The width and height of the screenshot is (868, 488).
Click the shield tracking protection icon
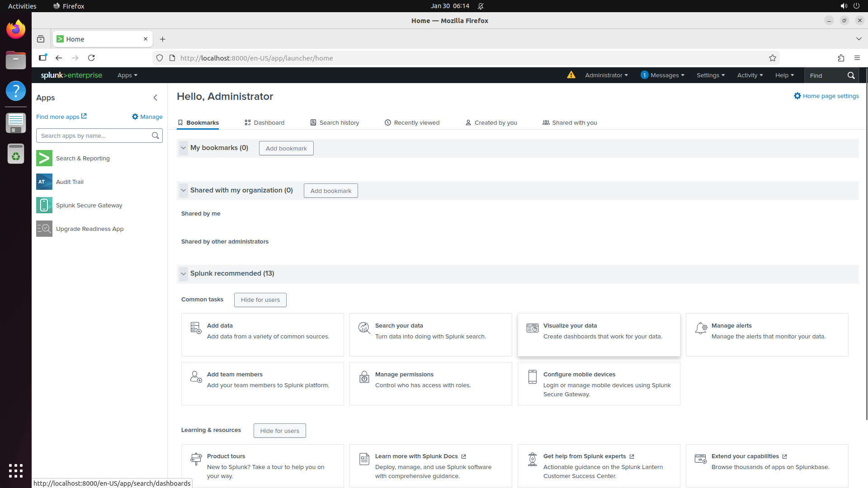[159, 58]
